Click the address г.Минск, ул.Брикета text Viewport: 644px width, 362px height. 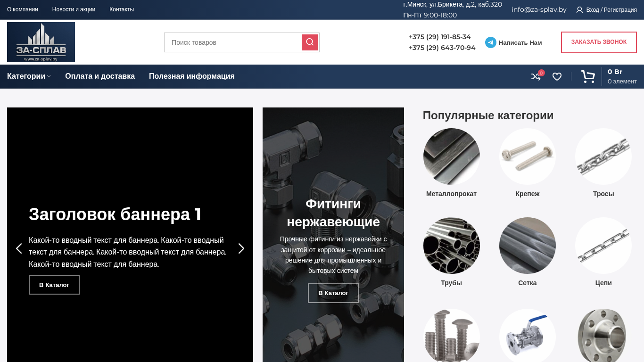(x=453, y=4)
